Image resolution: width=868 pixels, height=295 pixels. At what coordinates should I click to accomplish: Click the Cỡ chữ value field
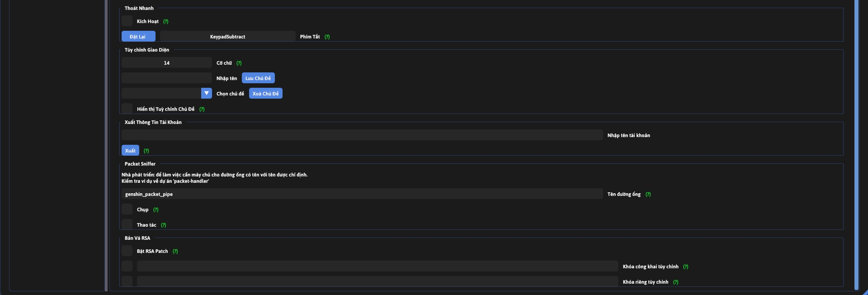click(166, 63)
